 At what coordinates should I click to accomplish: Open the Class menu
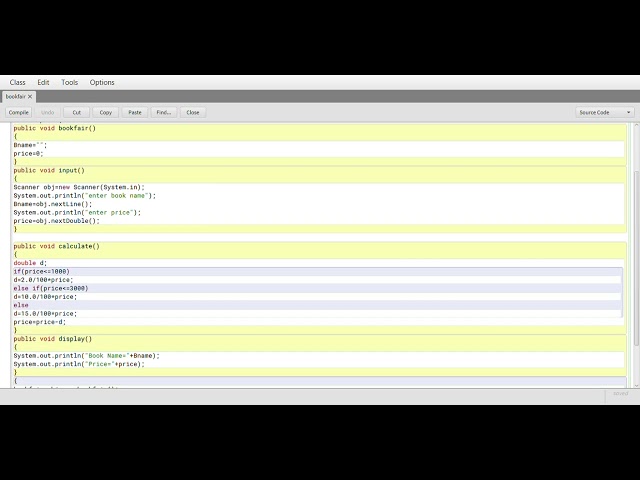[18, 82]
